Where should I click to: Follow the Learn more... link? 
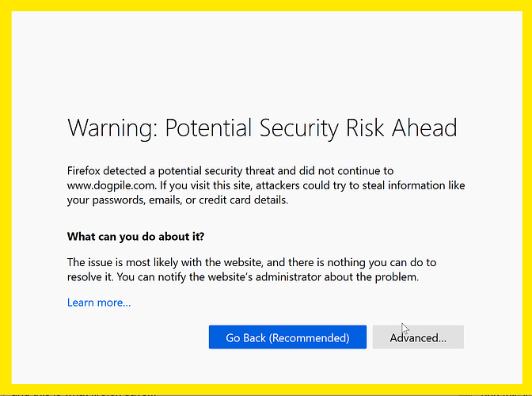[99, 303]
